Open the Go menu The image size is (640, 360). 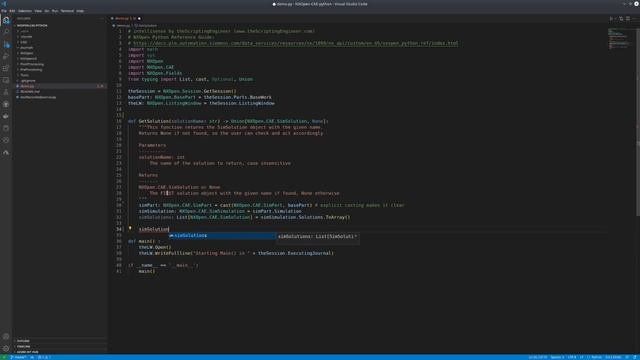coord(47,11)
